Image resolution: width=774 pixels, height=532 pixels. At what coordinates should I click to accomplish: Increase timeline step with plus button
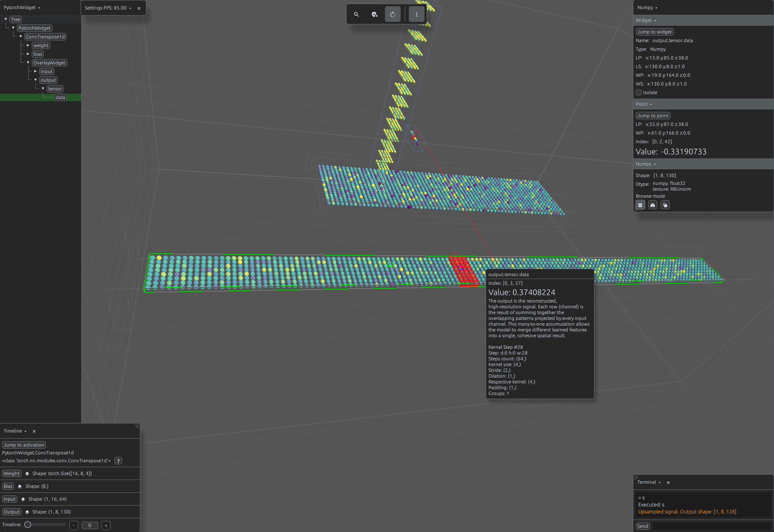pos(106,526)
